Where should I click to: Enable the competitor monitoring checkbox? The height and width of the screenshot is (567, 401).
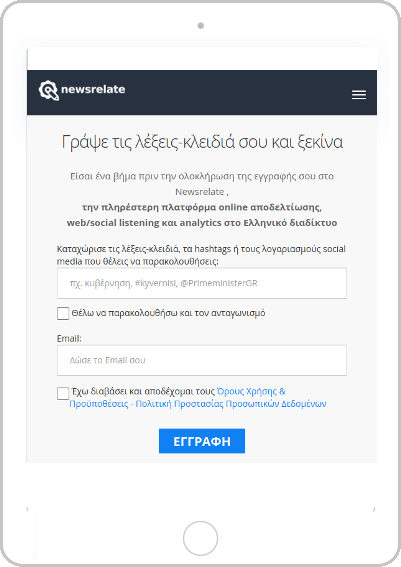click(63, 314)
